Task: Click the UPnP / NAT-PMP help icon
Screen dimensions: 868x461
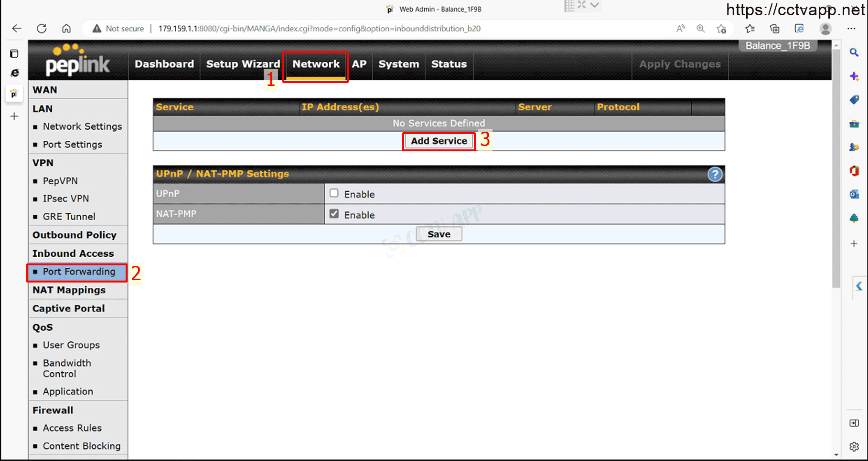Action: 715,175
